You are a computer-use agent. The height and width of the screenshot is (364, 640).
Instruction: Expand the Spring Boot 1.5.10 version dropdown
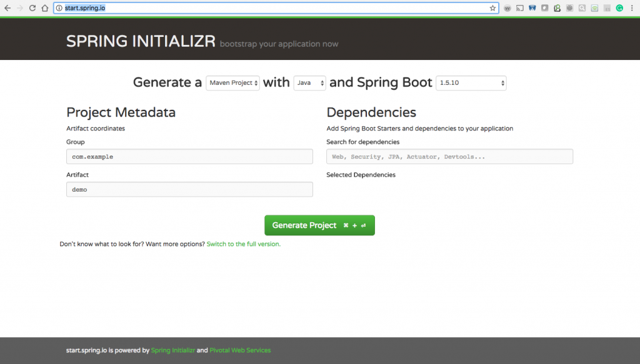point(471,83)
